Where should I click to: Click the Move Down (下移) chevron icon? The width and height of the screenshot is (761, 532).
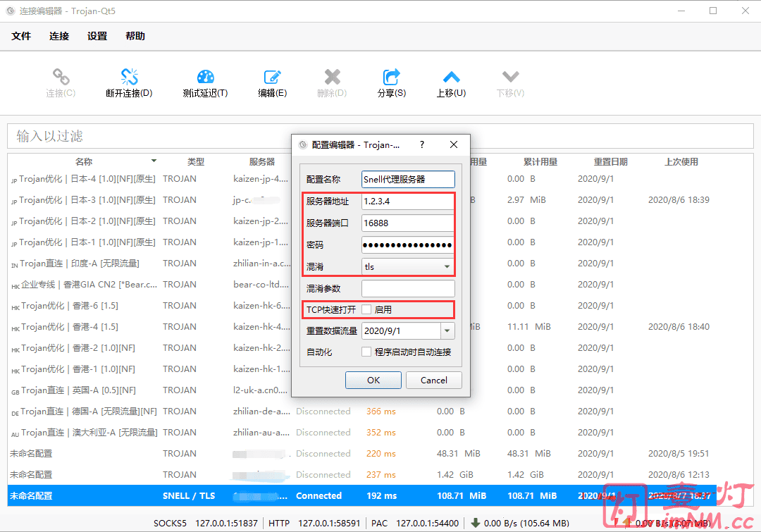(510, 77)
